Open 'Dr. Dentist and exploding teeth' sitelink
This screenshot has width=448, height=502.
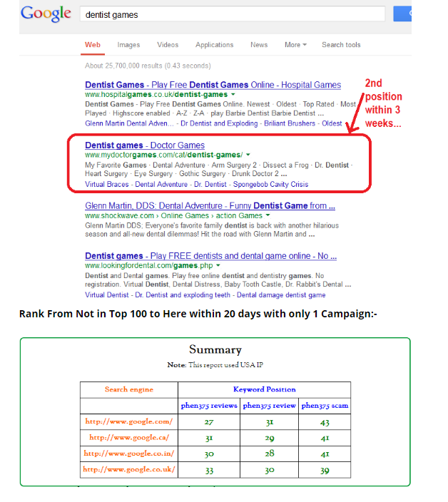[x=183, y=295]
